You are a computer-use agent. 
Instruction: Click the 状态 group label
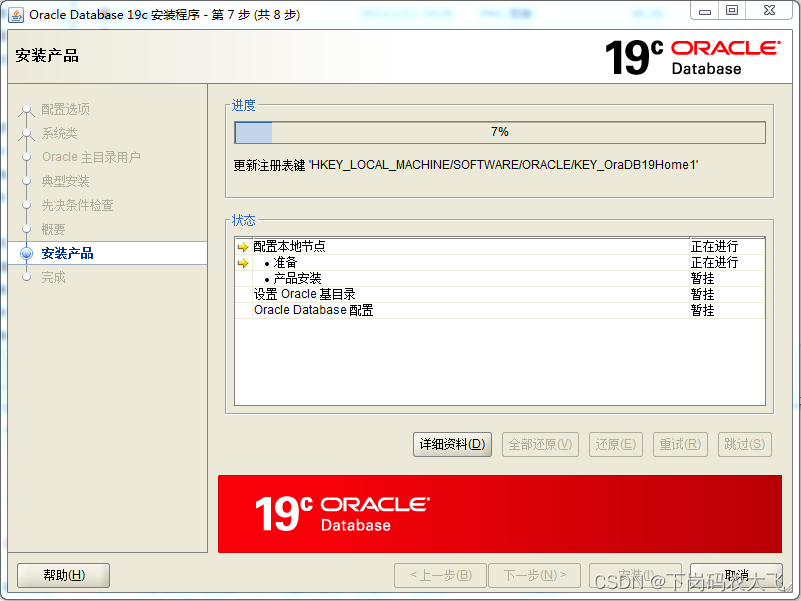tap(243, 220)
